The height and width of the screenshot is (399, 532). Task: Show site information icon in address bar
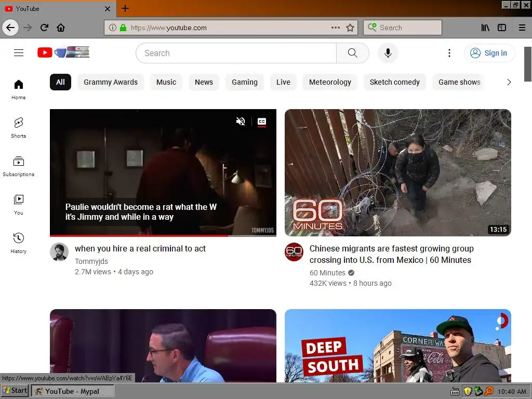click(x=113, y=28)
